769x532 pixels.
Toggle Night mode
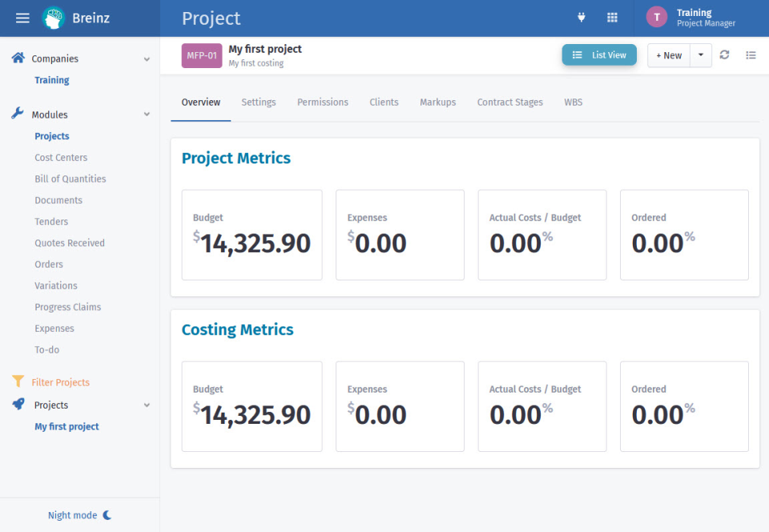point(79,515)
